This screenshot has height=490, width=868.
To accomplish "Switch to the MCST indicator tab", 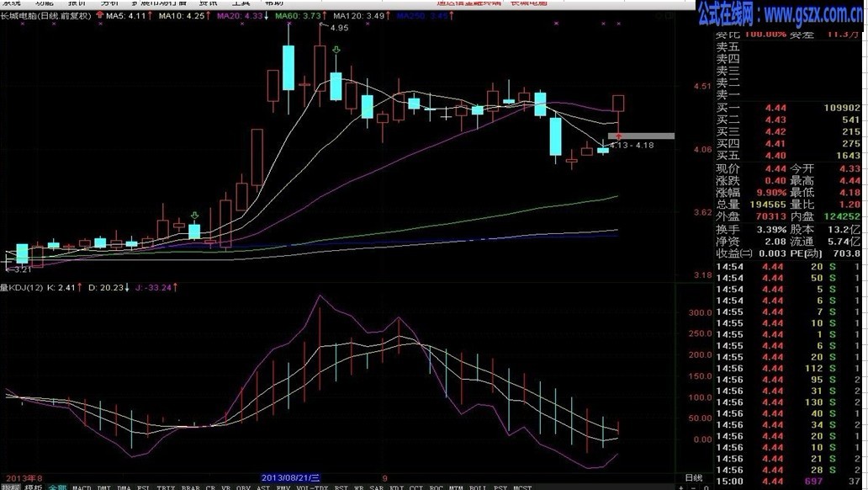I will pos(521,487).
